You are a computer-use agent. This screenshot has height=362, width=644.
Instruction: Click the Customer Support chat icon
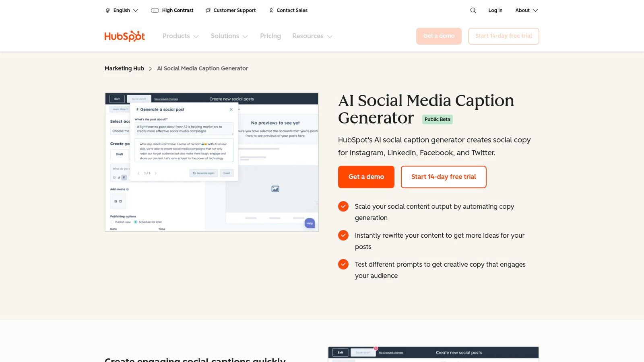[x=208, y=10]
